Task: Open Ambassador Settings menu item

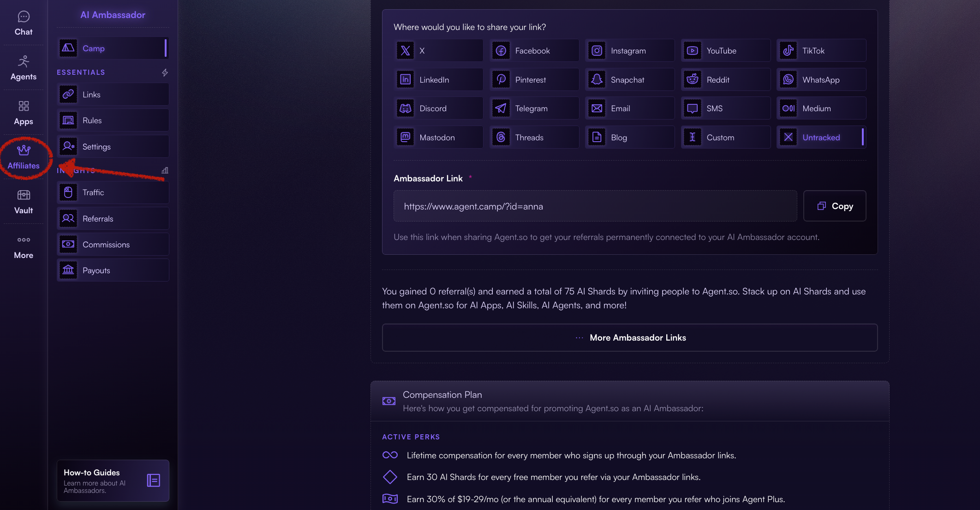Action: 113,147
